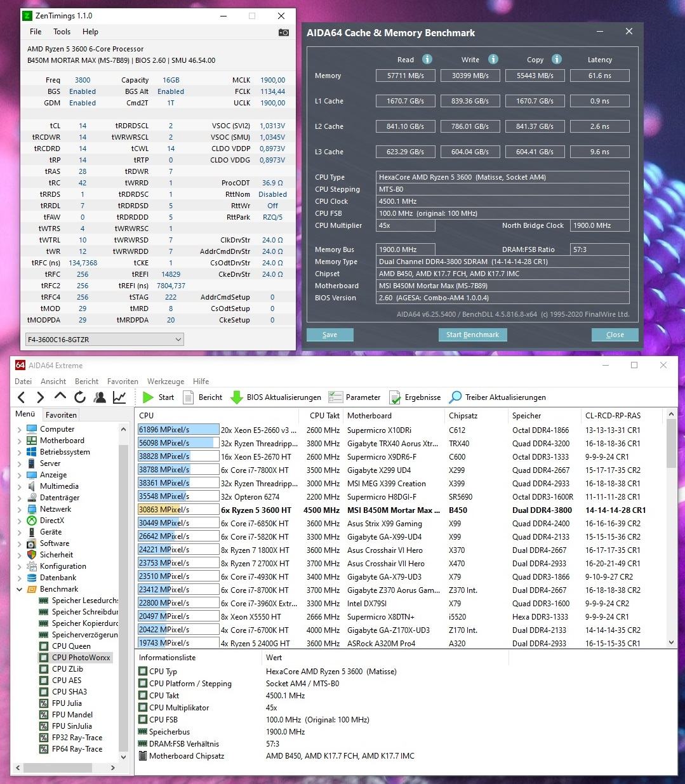Select CPU AES benchmark in tree
Image resolution: width=685 pixels, height=784 pixels.
67,681
